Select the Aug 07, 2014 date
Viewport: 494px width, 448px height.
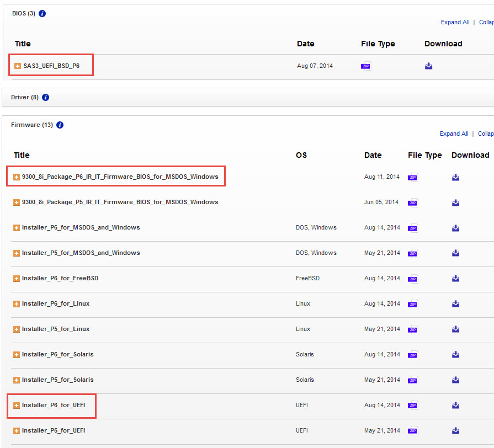click(315, 66)
